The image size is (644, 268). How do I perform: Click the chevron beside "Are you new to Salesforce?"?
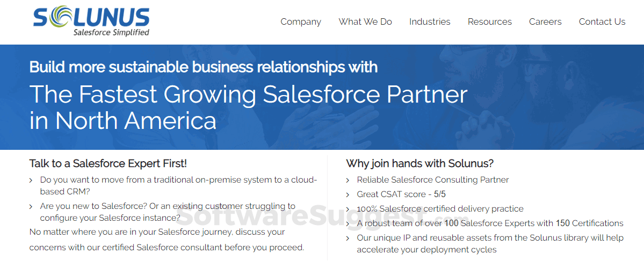point(31,206)
